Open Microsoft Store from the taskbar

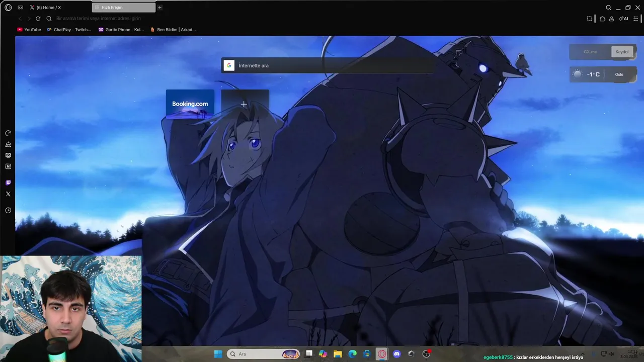367,354
